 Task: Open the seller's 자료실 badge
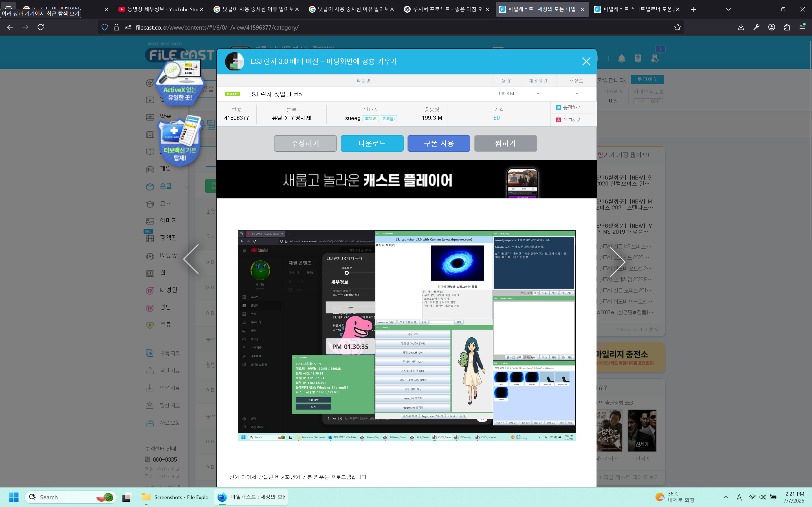pyautogui.click(x=389, y=119)
